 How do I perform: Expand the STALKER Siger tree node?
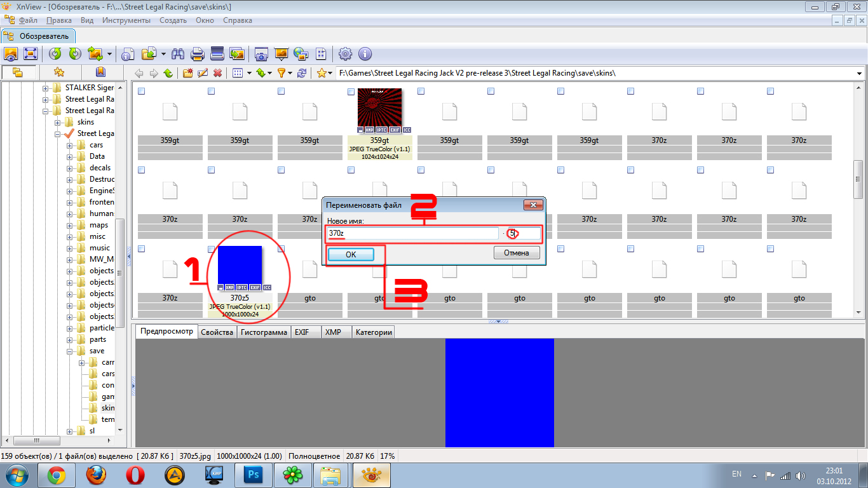click(46, 88)
